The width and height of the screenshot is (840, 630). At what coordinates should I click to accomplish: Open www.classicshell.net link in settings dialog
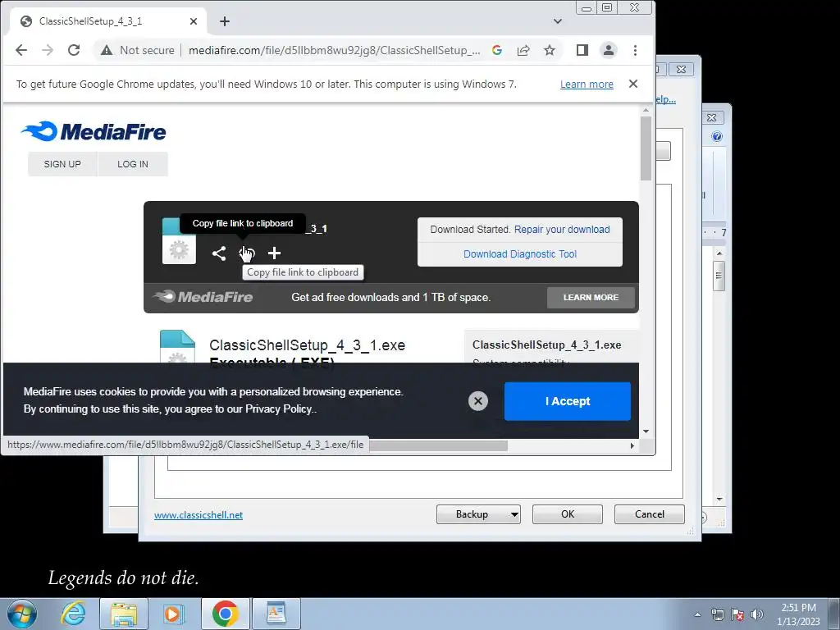(199, 515)
